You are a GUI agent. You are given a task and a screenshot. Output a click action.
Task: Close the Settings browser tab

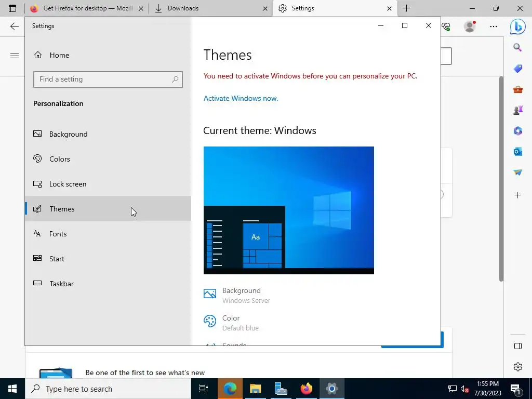(x=389, y=8)
